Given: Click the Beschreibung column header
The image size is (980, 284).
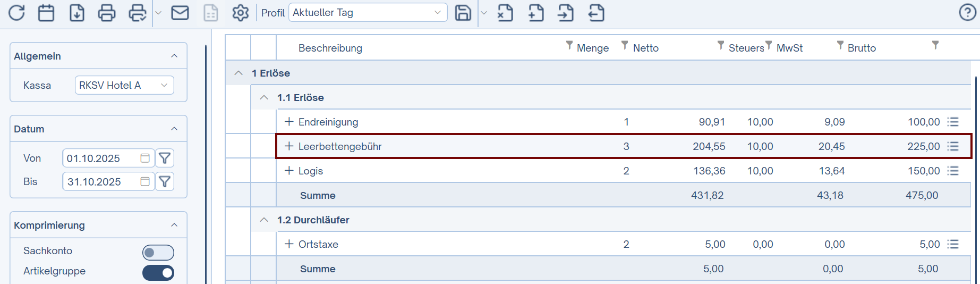Looking at the screenshot, I should 330,48.
